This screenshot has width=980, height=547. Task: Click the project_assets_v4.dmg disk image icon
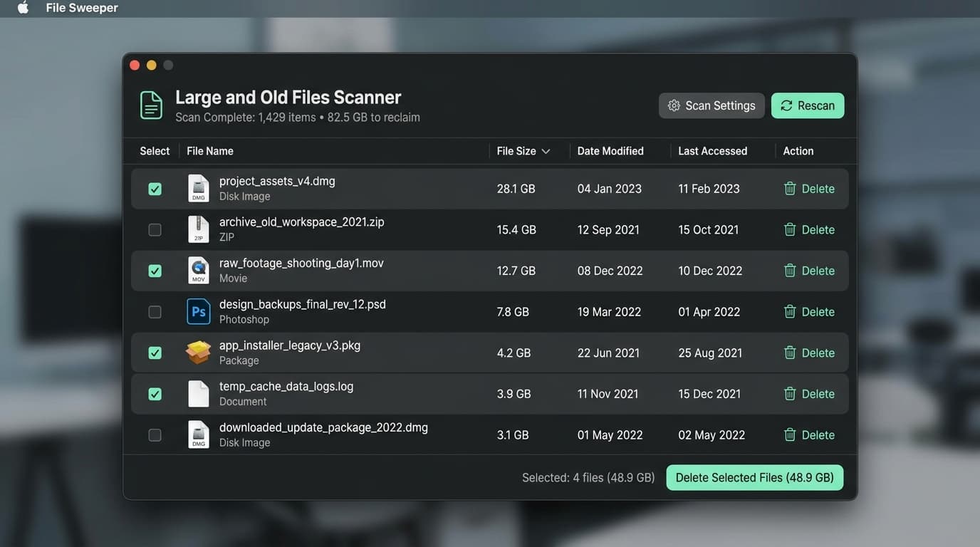coord(199,189)
